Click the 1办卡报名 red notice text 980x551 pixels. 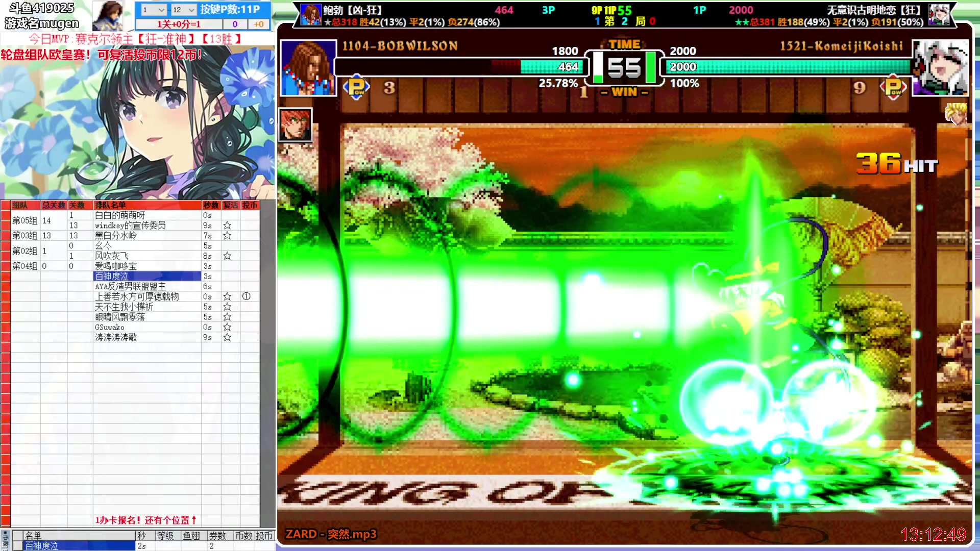145,520
